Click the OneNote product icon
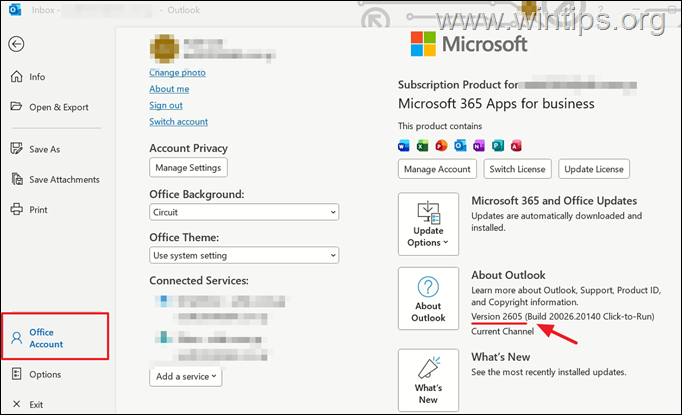This screenshot has width=682, height=415. point(479,146)
